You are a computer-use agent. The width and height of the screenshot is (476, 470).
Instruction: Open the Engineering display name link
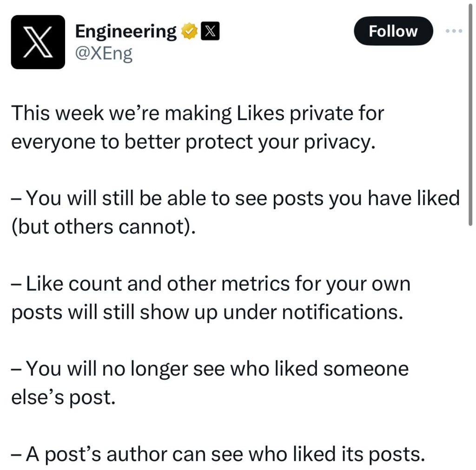click(x=126, y=32)
